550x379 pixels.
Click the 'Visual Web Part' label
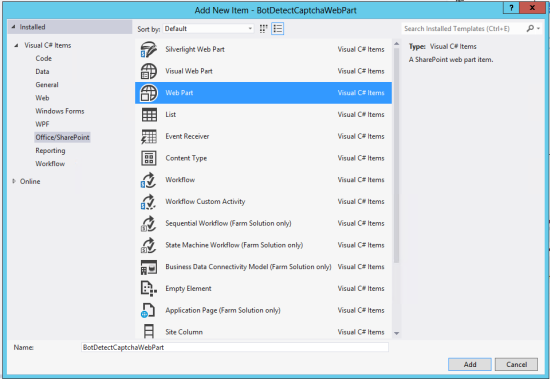[189, 71]
